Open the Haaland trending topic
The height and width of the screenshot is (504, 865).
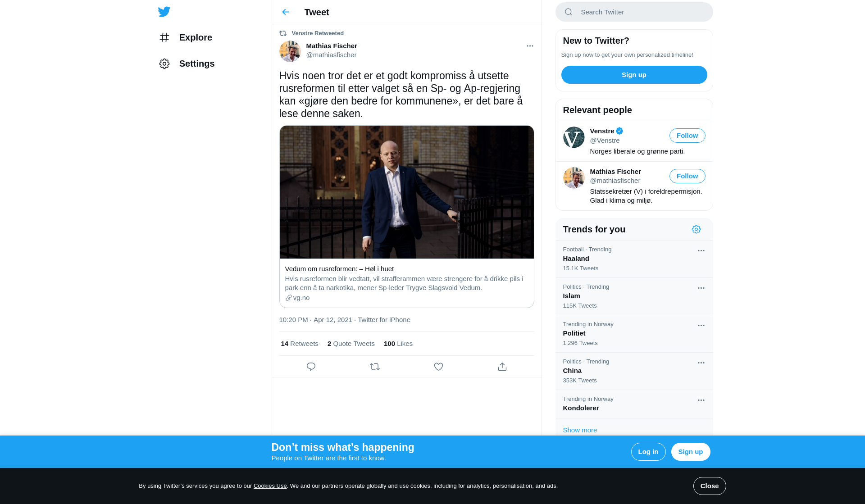pyautogui.click(x=634, y=259)
